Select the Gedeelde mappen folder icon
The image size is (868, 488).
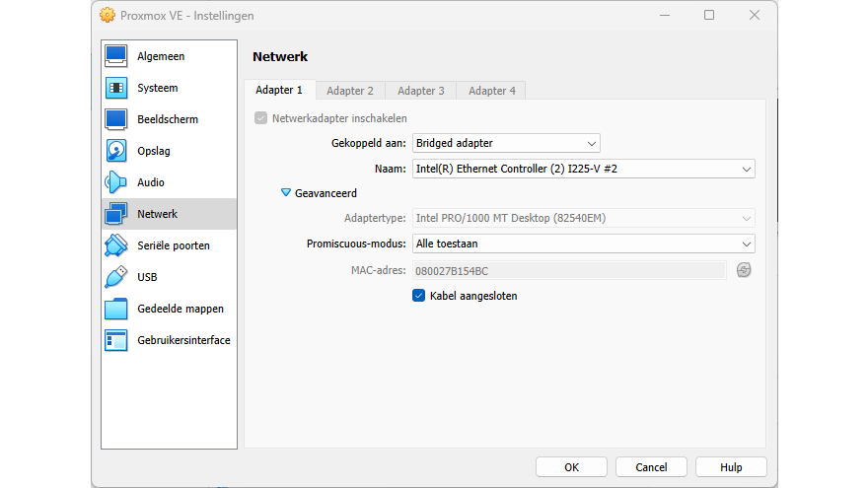[116, 309]
